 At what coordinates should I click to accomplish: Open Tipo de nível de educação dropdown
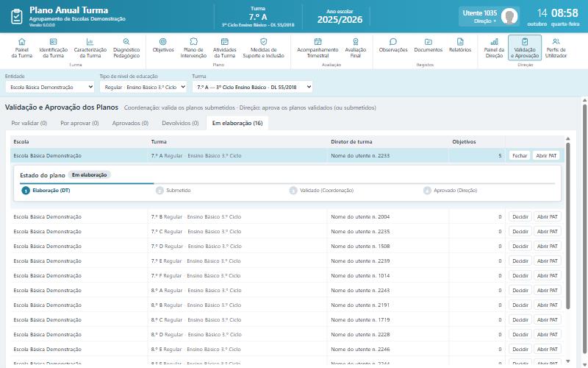click(143, 87)
